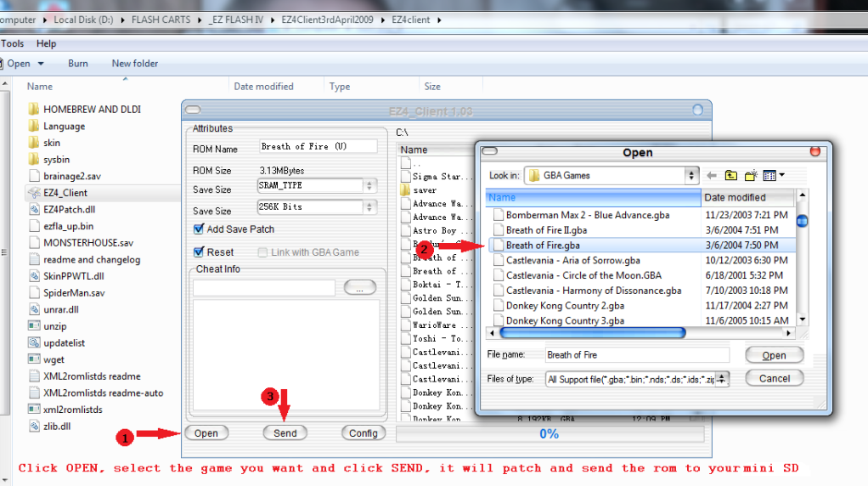Close the Open dialog with red button
Screen dimensions: 868x486
pos(814,151)
